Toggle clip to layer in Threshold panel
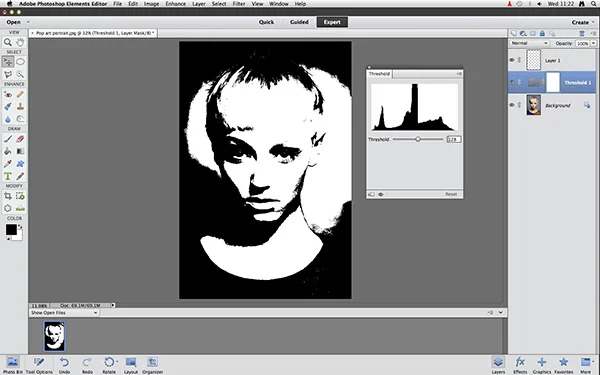The width and height of the screenshot is (600, 375). (371, 194)
